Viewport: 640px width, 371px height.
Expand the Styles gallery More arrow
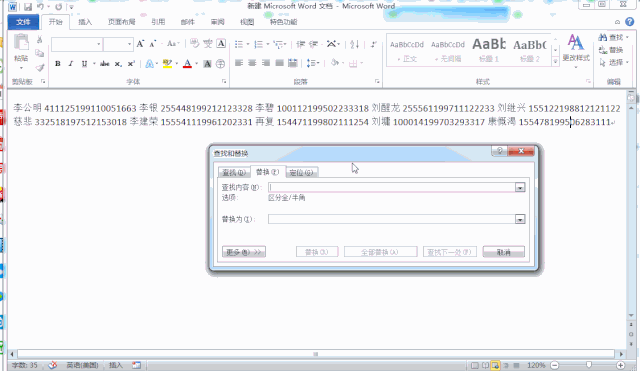[555, 62]
